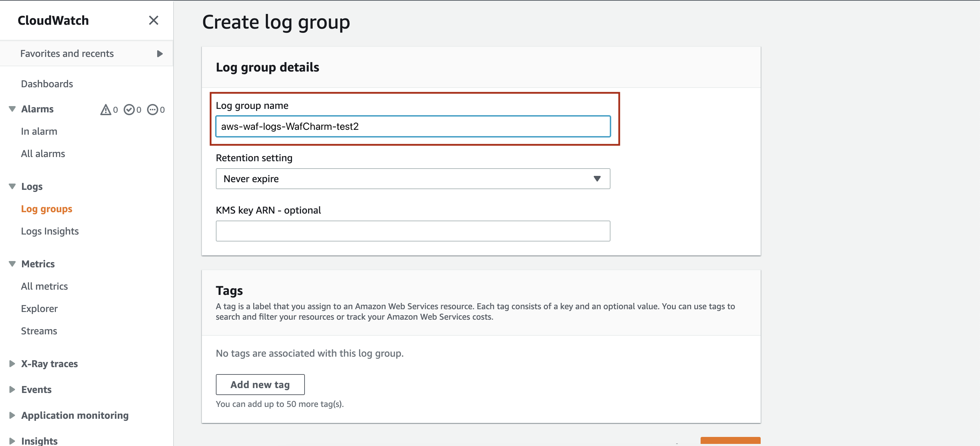Click the Create log group page title
The image size is (980, 446).
(x=276, y=22)
